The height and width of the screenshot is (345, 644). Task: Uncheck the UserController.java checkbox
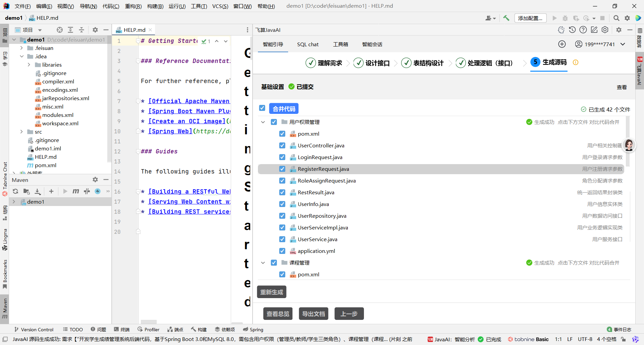coord(282,145)
